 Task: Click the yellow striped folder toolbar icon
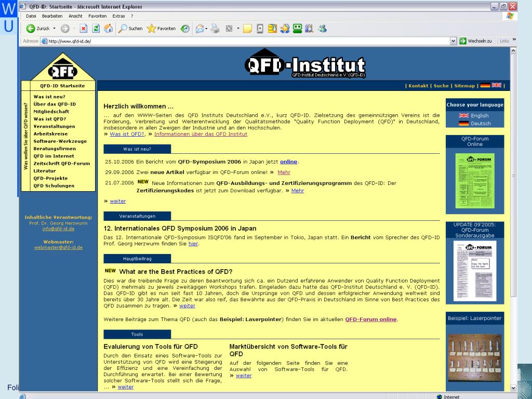(x=272, y=29)
